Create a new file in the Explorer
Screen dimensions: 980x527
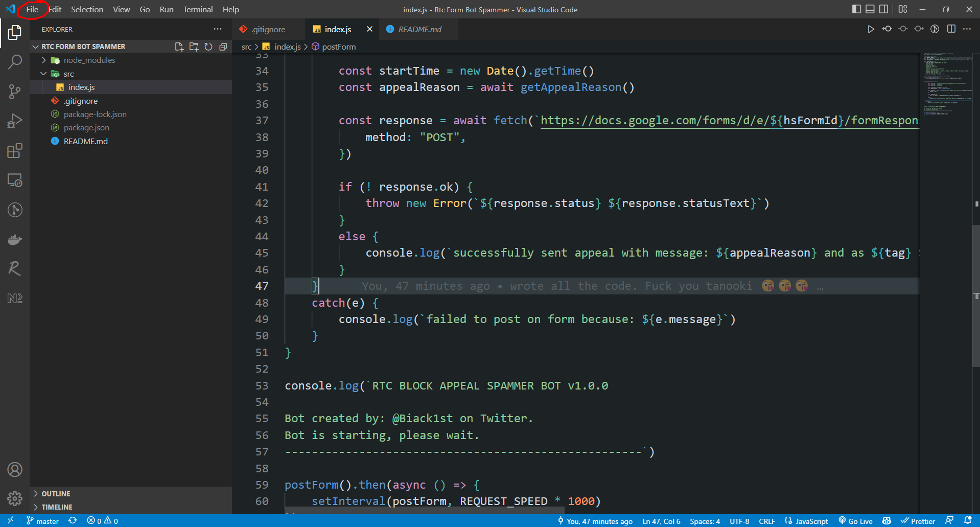tap(179, 47)
